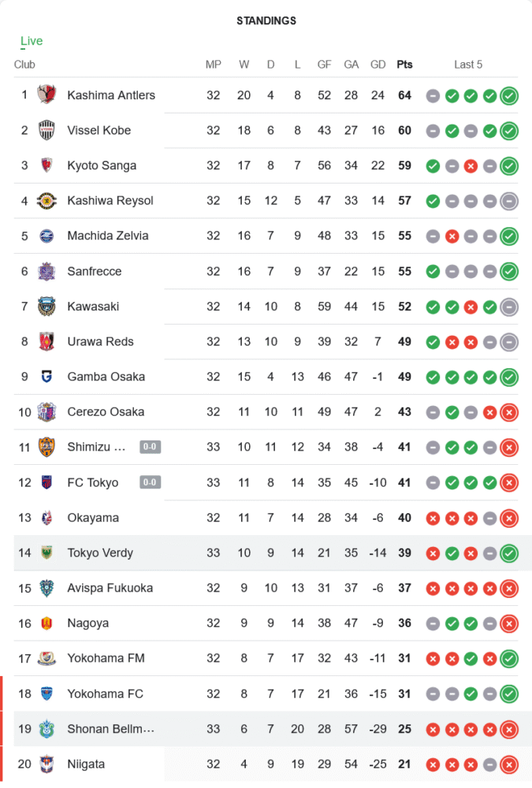Open the Tokyo Verdy team link
This screenshot has height=788, width=532.
click(100, 553)
